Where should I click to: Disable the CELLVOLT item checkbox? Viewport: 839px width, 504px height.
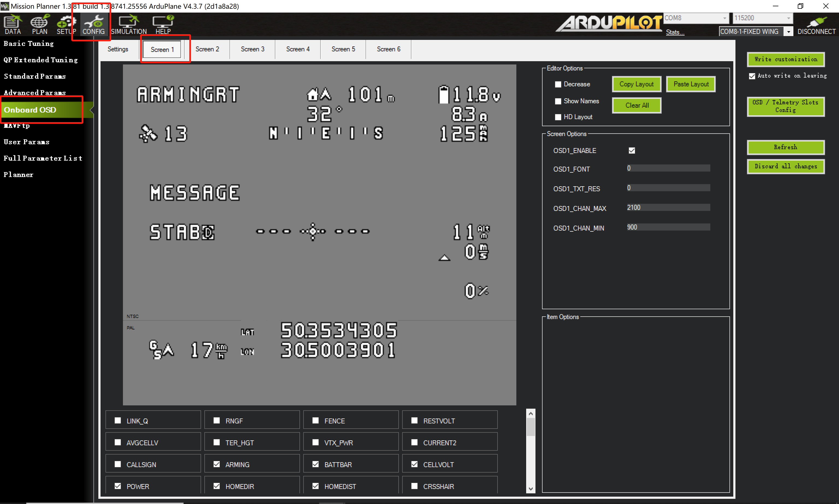(x=414, y=464)
